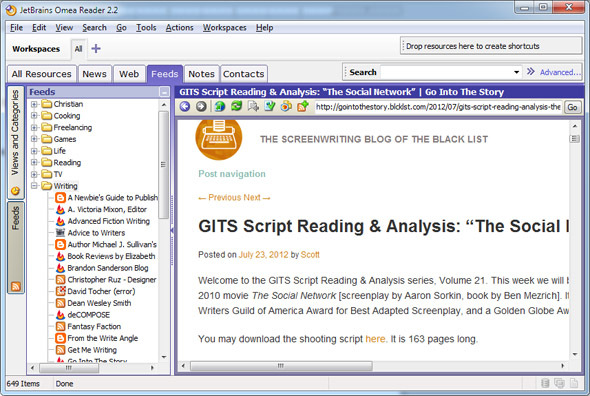Screen dimensions: 590x396
Task: Expand the Christian feeds folder
Action: tap(34, 104)
